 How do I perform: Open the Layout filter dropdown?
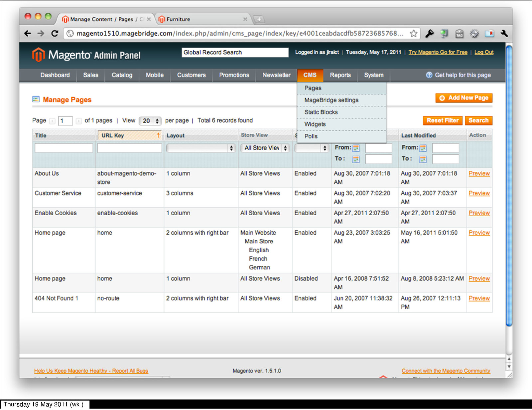(201, 148)
